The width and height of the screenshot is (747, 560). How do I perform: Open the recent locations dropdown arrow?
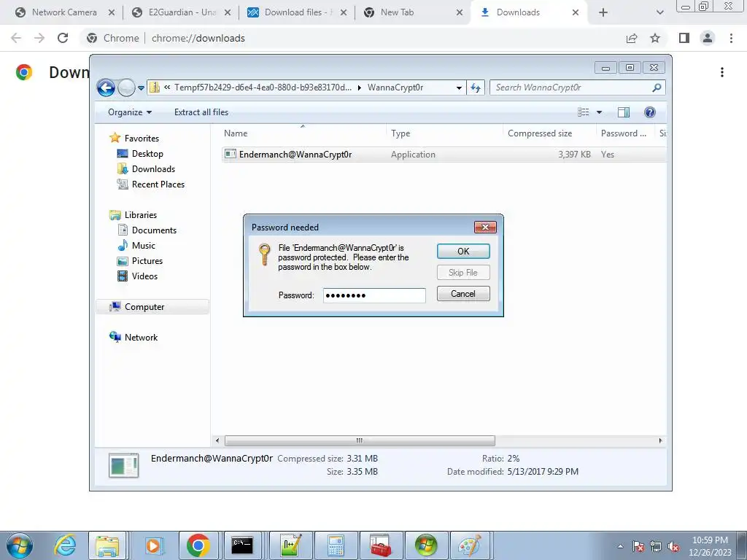click(141, 88)
